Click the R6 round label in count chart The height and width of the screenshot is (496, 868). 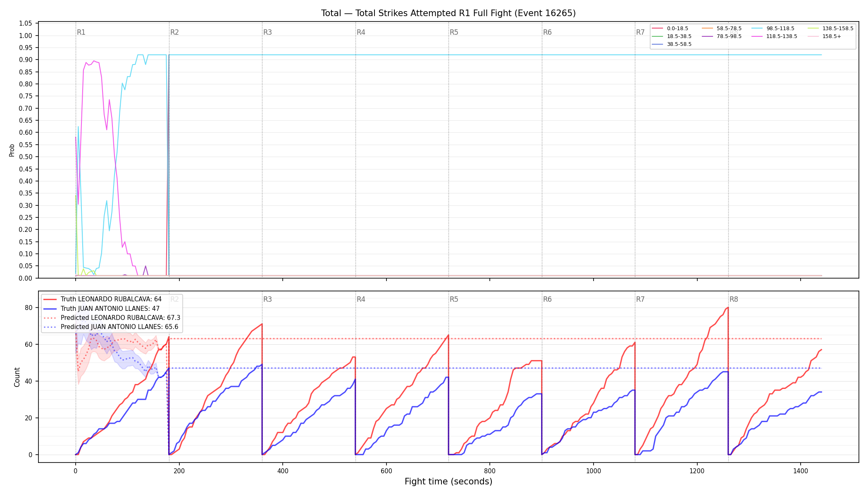[x=547, y=299]
